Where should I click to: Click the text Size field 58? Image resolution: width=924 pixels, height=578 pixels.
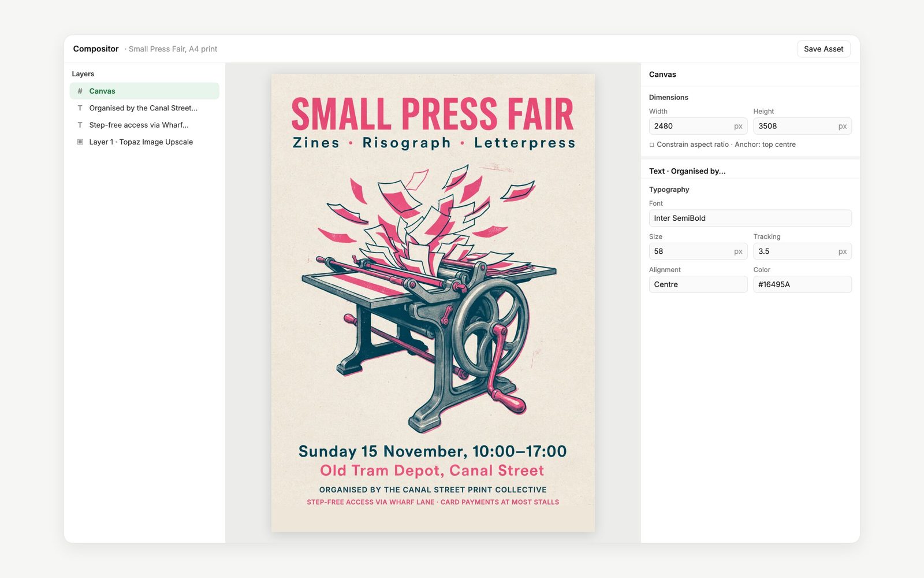[x=698, y=251]
